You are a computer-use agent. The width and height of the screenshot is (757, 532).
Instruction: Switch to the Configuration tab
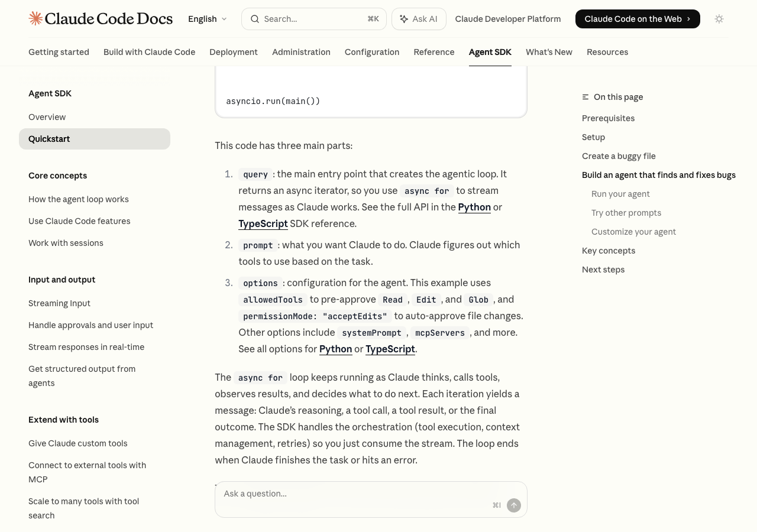tap(371, 52)
